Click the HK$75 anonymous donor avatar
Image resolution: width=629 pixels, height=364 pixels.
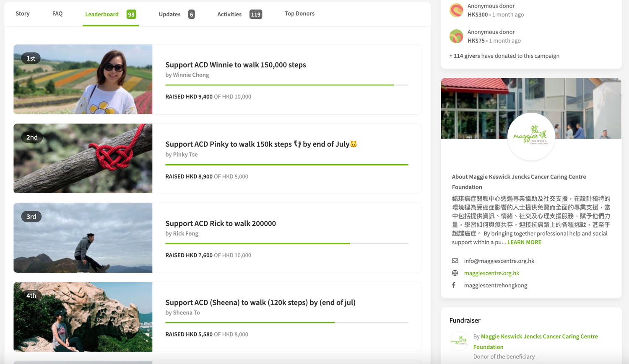click(456, 36)
